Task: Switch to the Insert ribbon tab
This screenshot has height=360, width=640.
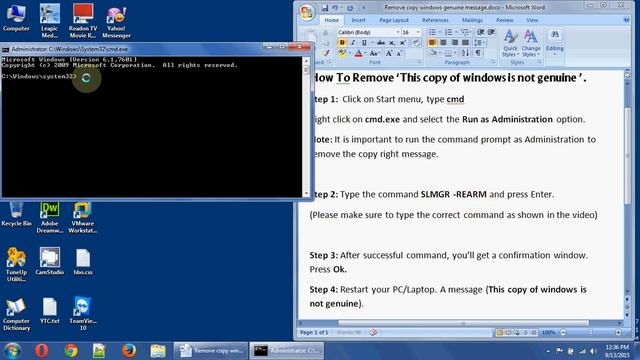Action: 358,20
